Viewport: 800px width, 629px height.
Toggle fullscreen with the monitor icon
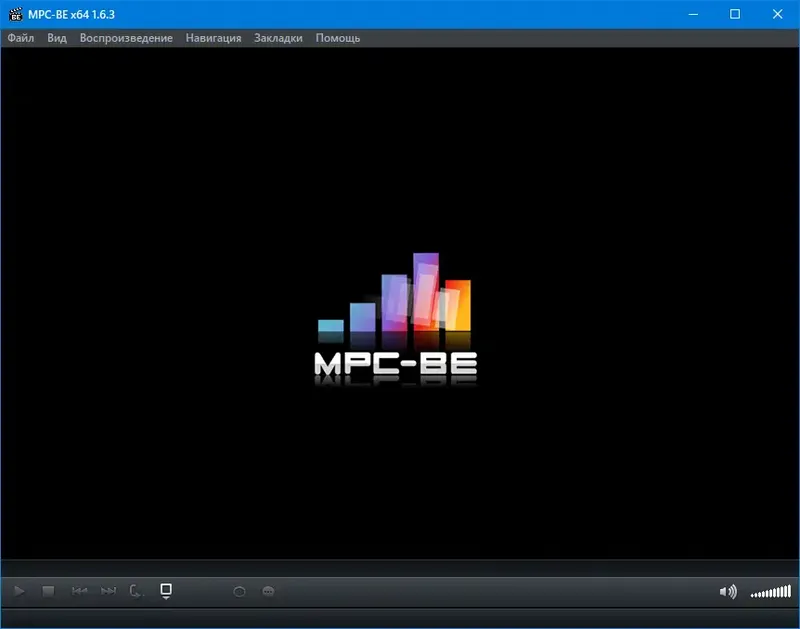point(165,589)
